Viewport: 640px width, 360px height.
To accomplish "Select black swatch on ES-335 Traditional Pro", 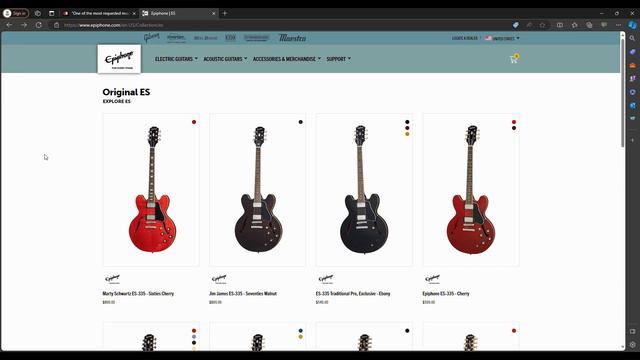I will point(407,122).
